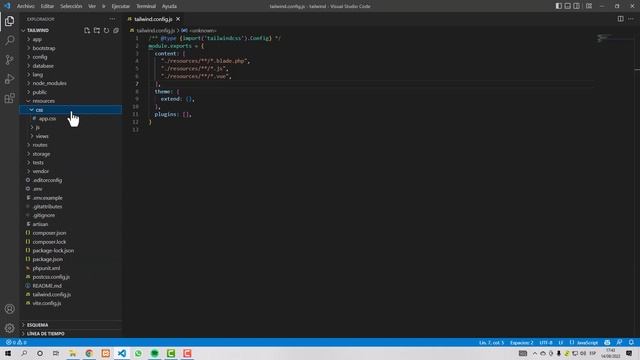This screenshot has width=640, height=360.
Task: Expand the node_modules folder
Action: click(49, 83)
